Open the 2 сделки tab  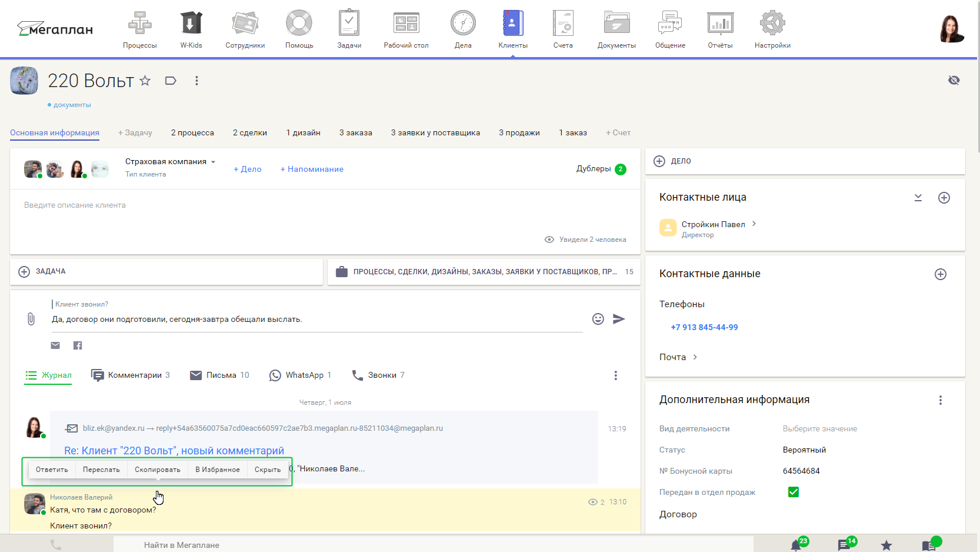[250, 133]
